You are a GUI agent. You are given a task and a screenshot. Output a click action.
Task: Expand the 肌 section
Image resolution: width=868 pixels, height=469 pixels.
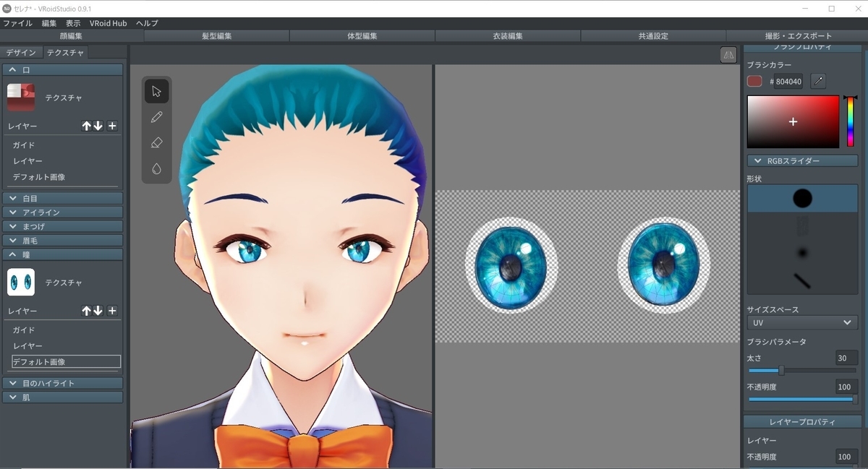(x=62, y=397)
